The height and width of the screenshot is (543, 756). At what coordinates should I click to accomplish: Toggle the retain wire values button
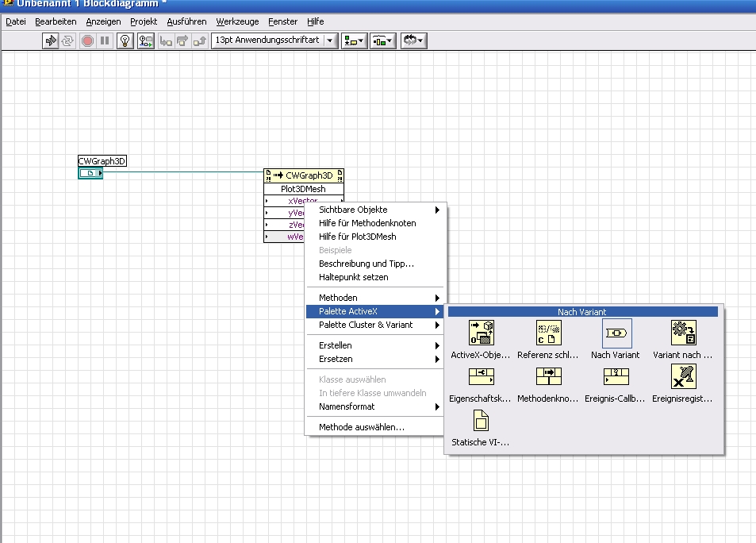[x=145, y=40]
